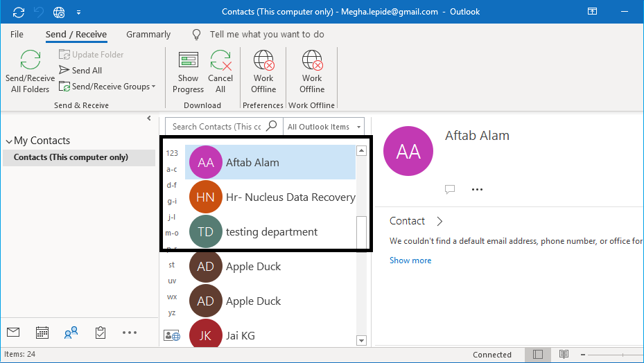Click the contact list scroll down arrow

point(361,340)
